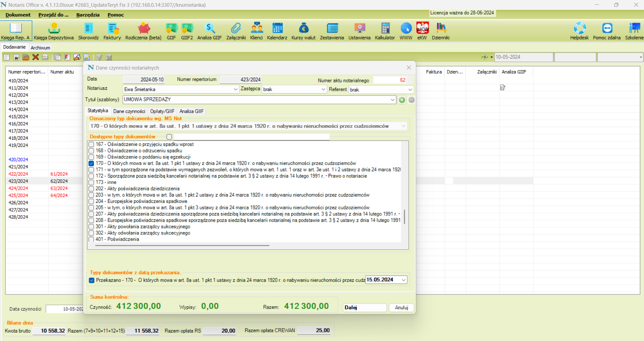
Task: Open the Faktury module
Action: click(112, 31)
